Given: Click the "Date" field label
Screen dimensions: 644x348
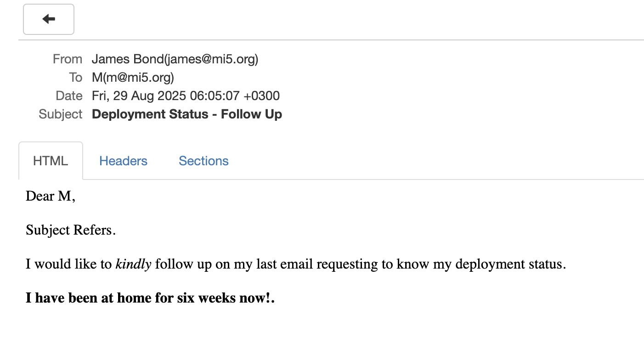Looking at the screenshot, I should click(69, 96).
